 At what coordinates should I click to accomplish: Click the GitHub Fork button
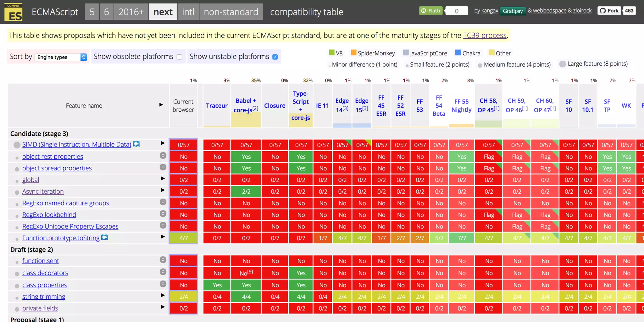609,11
